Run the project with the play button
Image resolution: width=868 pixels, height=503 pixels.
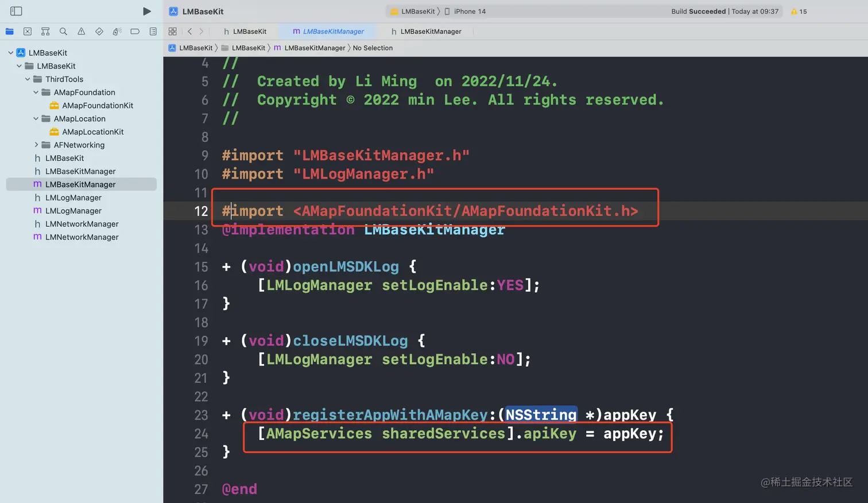coord(147,11)
